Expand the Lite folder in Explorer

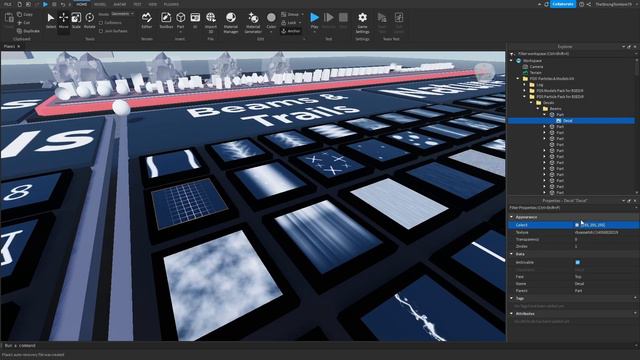[x=525, y=84]
